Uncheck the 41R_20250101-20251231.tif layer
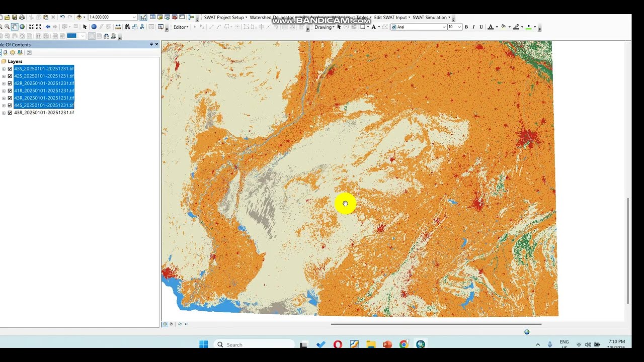This screenshot has height=362, width=644. point(10,90)
